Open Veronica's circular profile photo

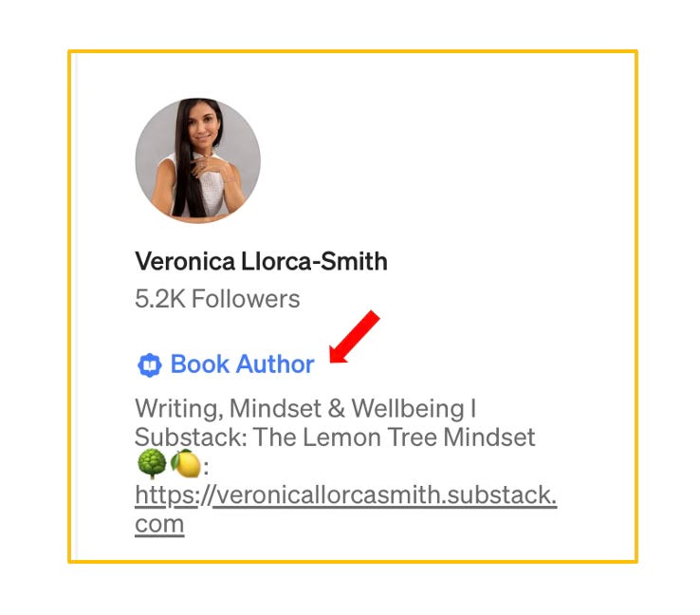pos(198,160)
